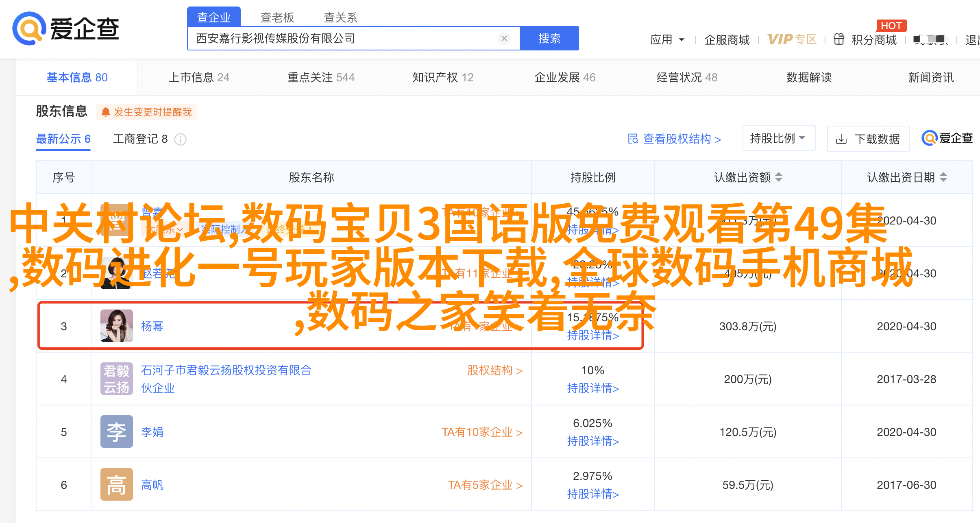This screenshot has height=523, width=980.
Task: Sort by 认缴出资日期 using sort arrows
Action: pos(943,177)
